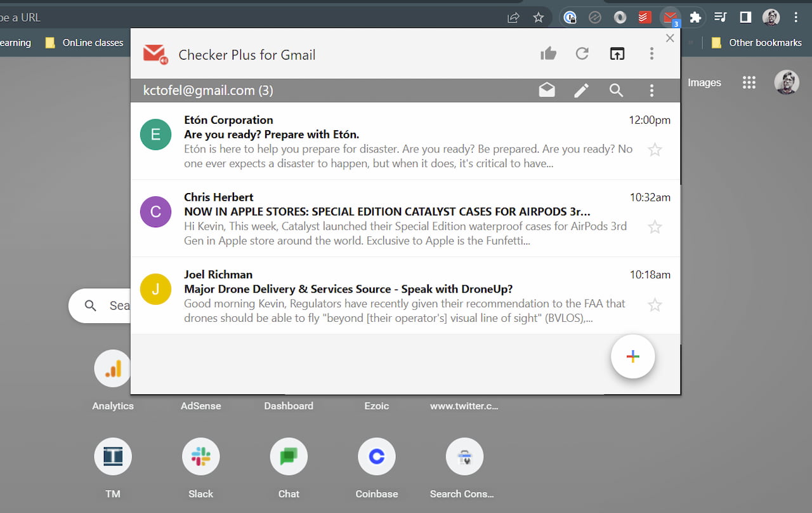Screen dimensions: 812x513
Task: Click the thumbs-up icon in Checker Plus header
Action: 548,54
